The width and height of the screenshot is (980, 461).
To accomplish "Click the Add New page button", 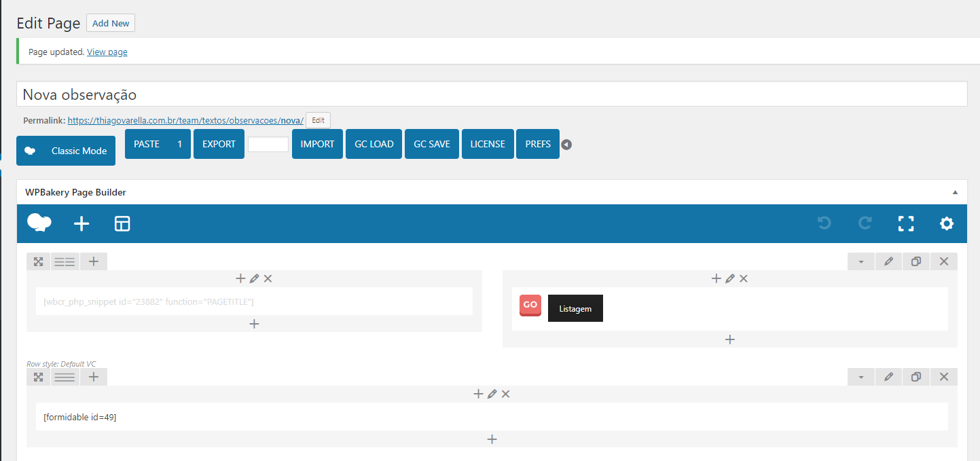I will [111, 23].
